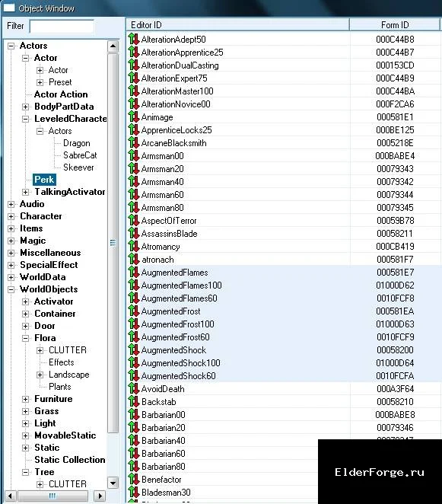Sort list by Form ID column header
The height and width of the screenshot is (504, 442).
pos(395,25)
